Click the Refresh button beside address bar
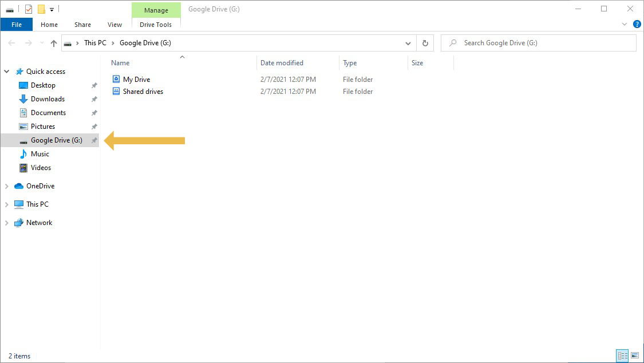 tap(425, 43)
